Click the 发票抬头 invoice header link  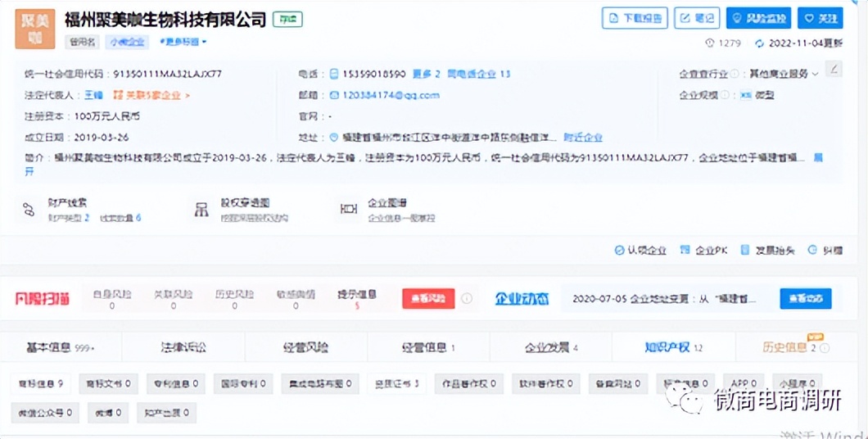768,251
